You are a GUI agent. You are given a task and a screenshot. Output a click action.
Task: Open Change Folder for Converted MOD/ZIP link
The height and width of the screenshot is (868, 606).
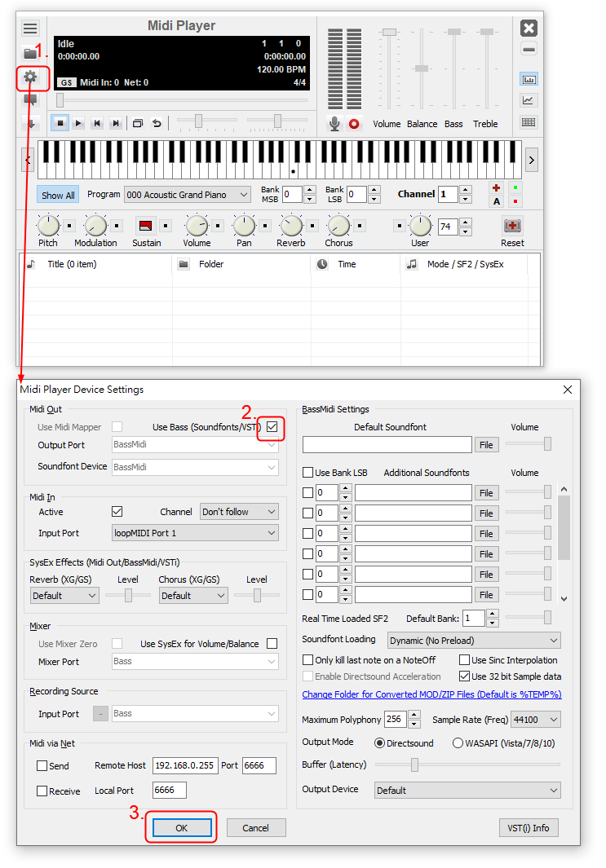(431, 694)
